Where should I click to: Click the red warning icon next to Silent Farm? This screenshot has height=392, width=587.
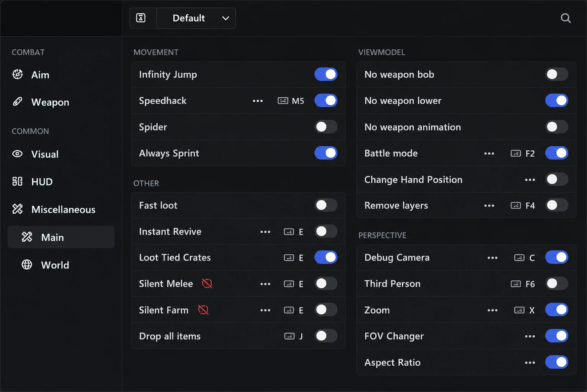(x=203, y=310)
